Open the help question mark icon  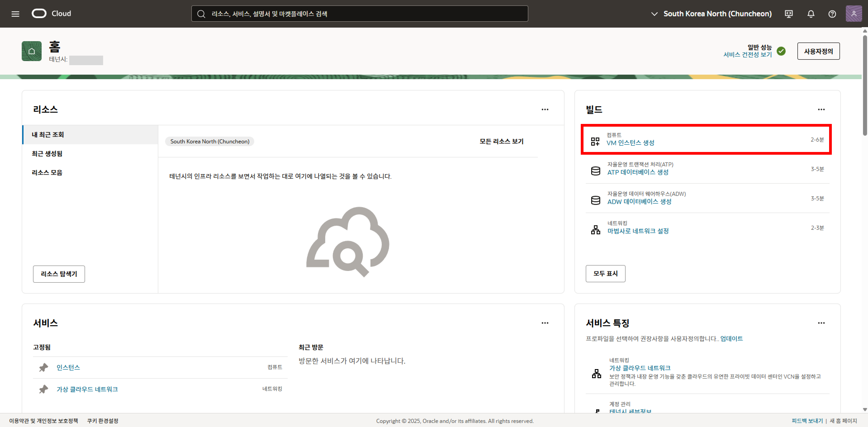(x=832, y=14)
